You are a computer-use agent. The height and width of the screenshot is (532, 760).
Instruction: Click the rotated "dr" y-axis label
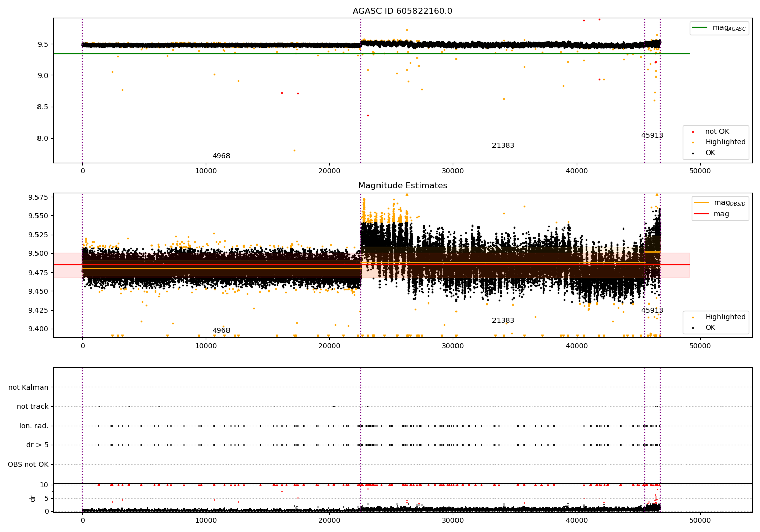pos(33,498)
